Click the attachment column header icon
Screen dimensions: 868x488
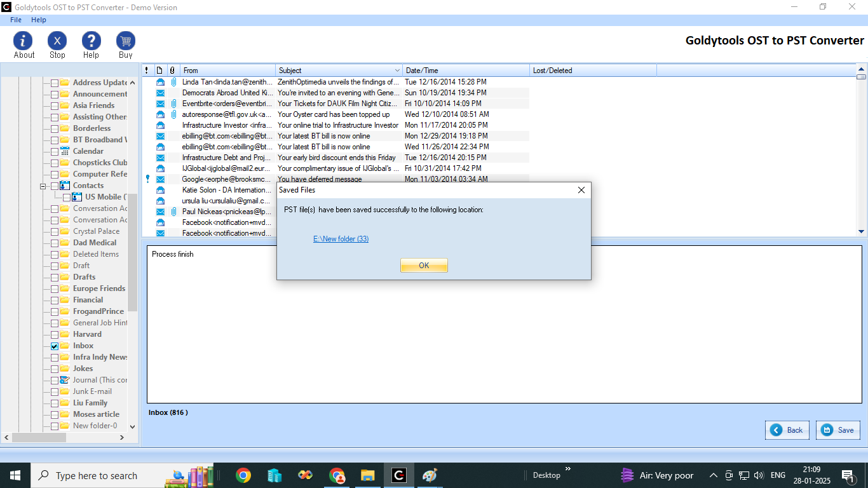pyautogui.click(x=172, y=71)
